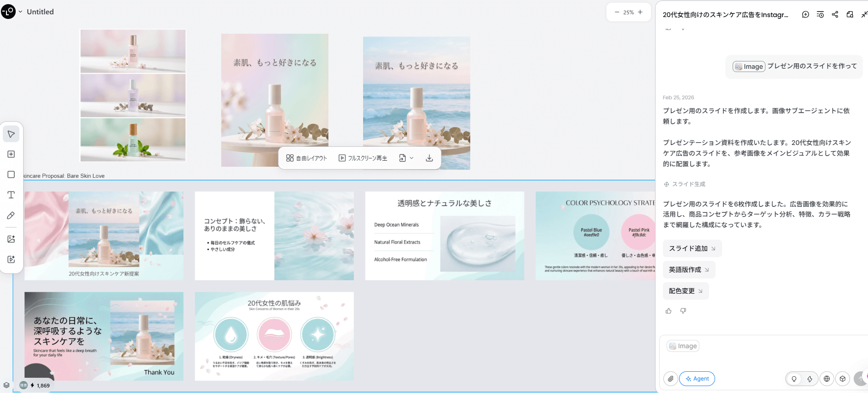Select the pencil drawing tool
Image resolution: width=868 pixels, height=393 pixels.
(x=11, y=215)
